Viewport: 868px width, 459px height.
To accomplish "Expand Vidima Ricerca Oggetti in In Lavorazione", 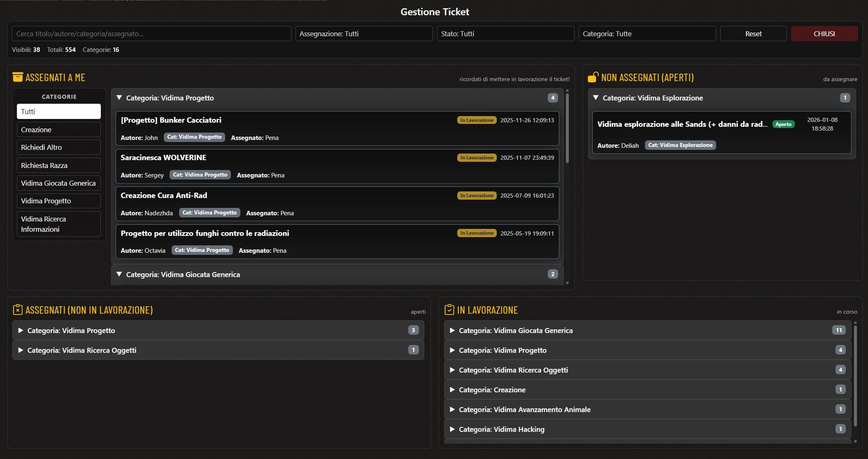I will tap(647, 370).
